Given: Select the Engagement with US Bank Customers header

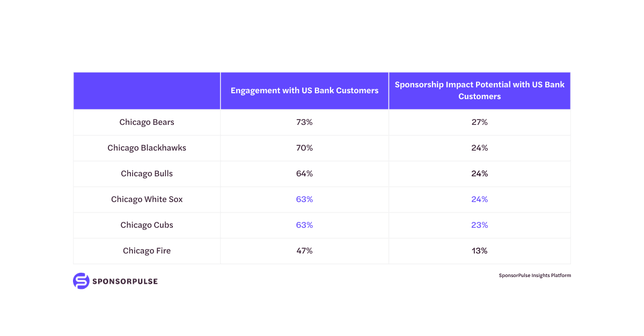Looking at the screenshot, I should pos(304,91).
